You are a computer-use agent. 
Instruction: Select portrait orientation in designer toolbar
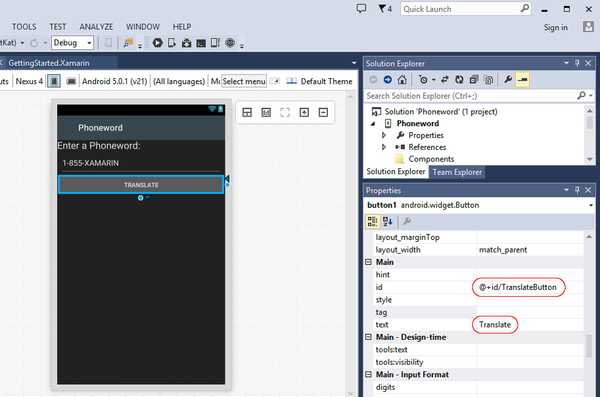coord(54,81)
